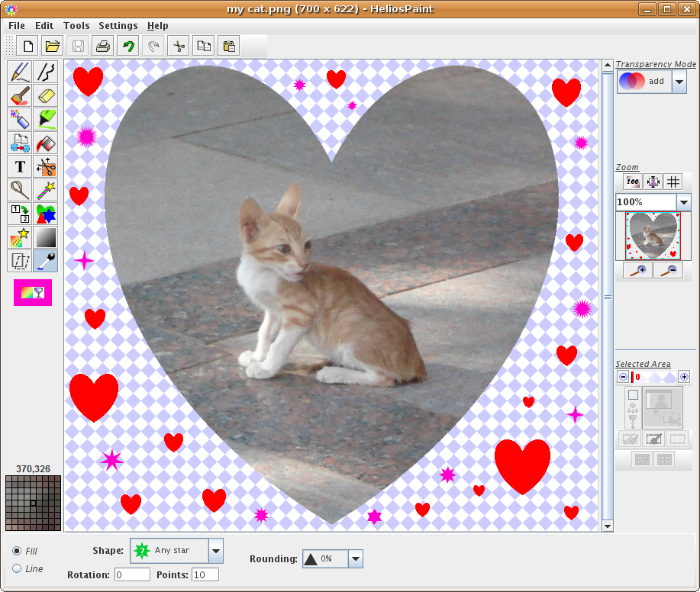Select the Paintbrush tool
This screenshot has height=592, width=700.
point(20,95)
